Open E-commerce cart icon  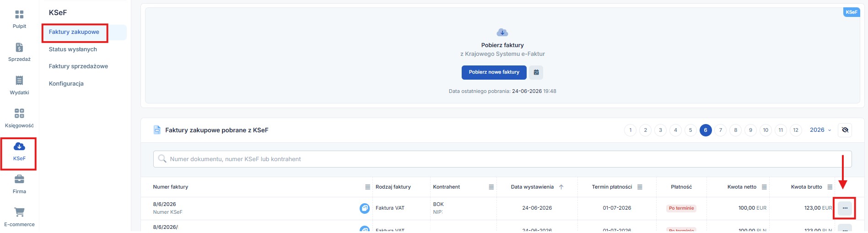tap(19, 212)
